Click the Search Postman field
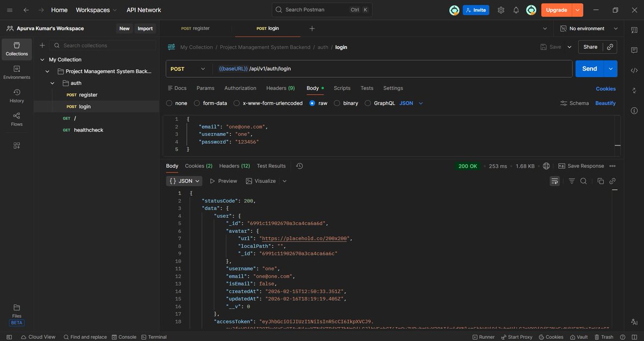This screenshot has width=644, height=341. click(x=322, y=10)
